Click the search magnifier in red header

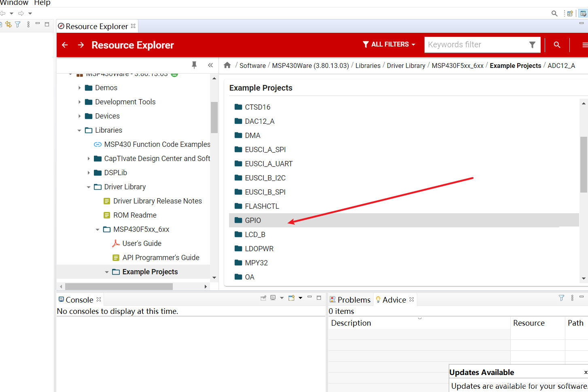(557, 45)
